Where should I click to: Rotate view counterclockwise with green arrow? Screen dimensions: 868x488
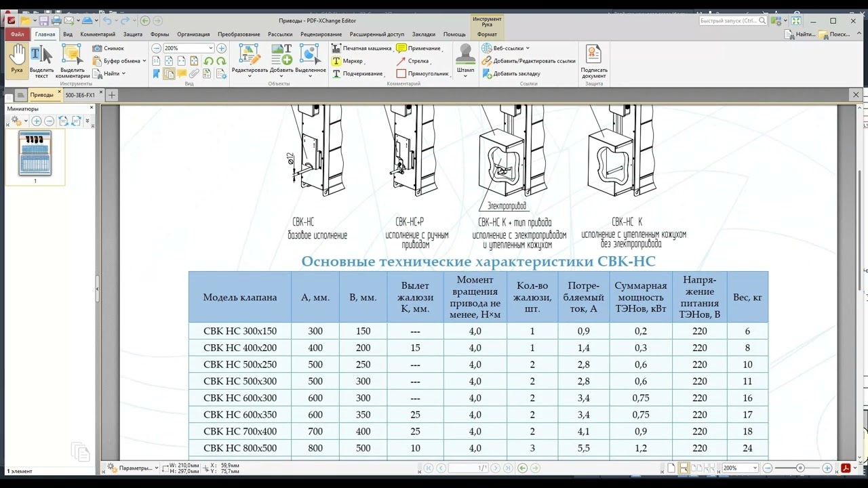click(208, 61)
